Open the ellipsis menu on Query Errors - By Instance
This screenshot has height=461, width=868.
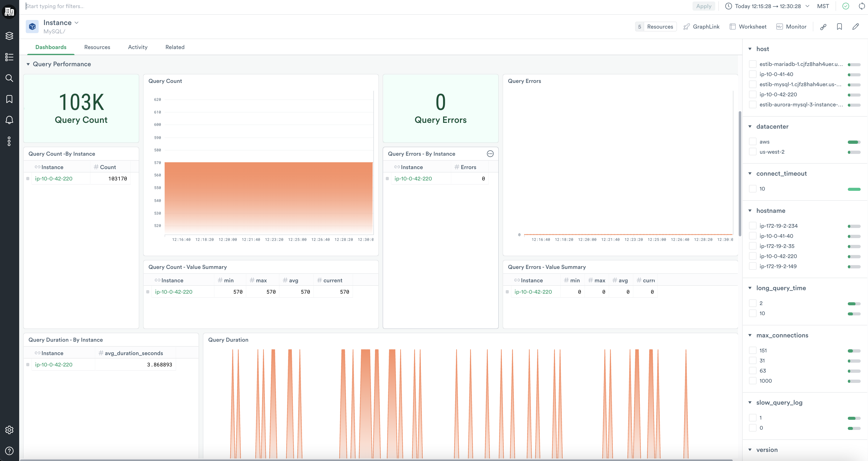point(490,154)
